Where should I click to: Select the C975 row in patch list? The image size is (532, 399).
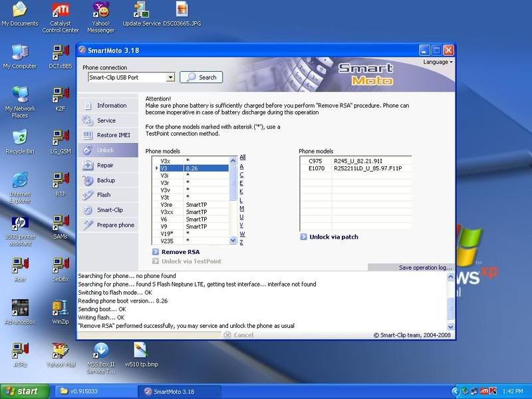click(x=356, y=161)
